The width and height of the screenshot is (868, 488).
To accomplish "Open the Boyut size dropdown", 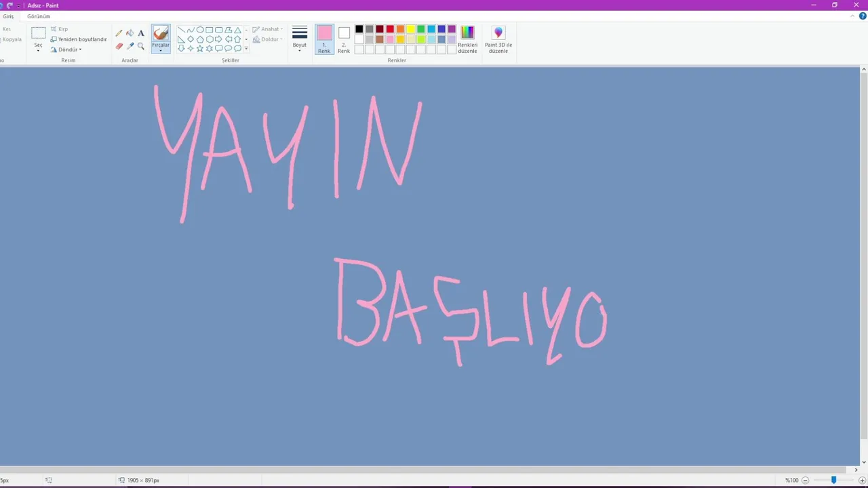I will pyautogui.click(x=300, y=39).
